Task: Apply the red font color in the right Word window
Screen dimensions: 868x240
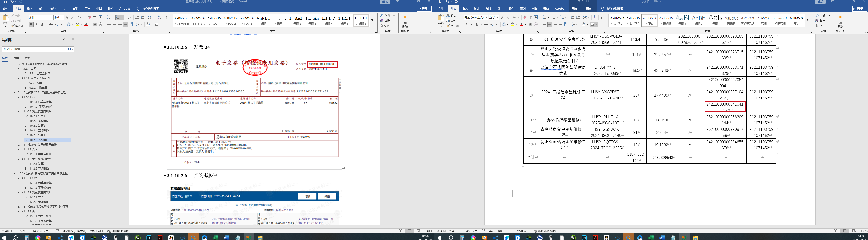Action: click(522, 24)
